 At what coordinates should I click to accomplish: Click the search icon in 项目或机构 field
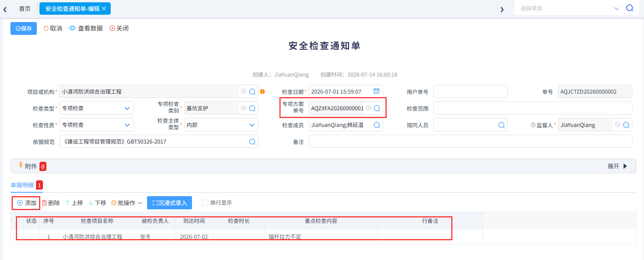tap(252, 92)
